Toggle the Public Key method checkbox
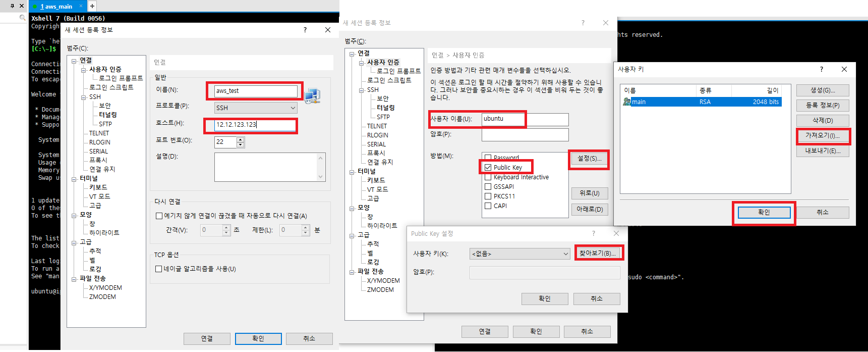Viewport: 868px width, 352px height. tap(488, 167)
